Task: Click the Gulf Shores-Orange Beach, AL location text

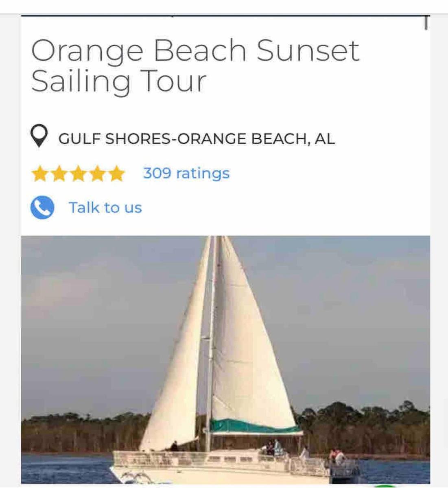Action: [x=197, y=139]
